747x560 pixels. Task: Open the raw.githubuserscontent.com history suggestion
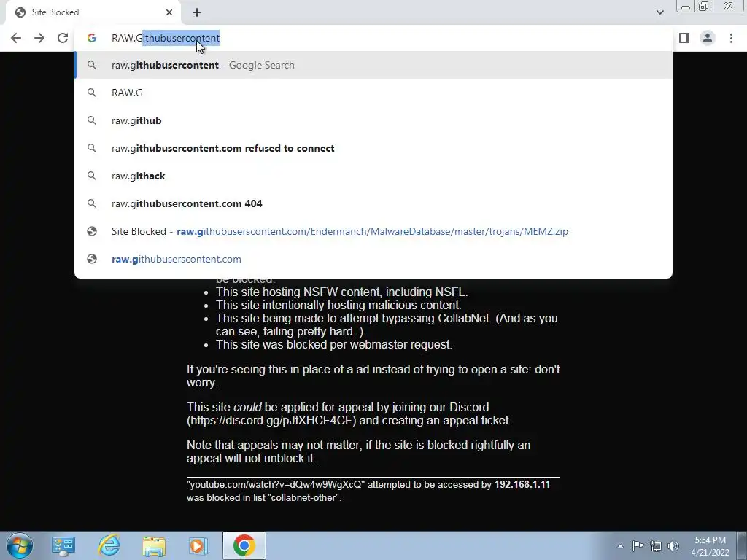[373, 259]
